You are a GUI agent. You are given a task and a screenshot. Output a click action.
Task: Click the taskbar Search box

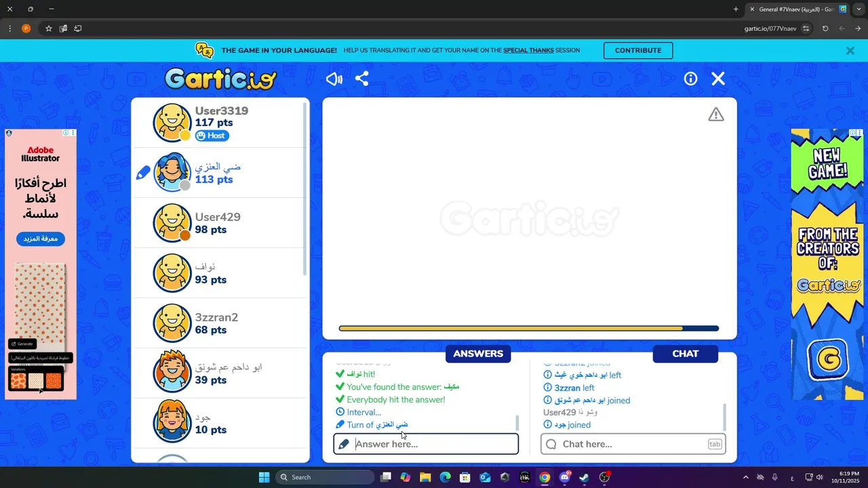coord(325,477)
